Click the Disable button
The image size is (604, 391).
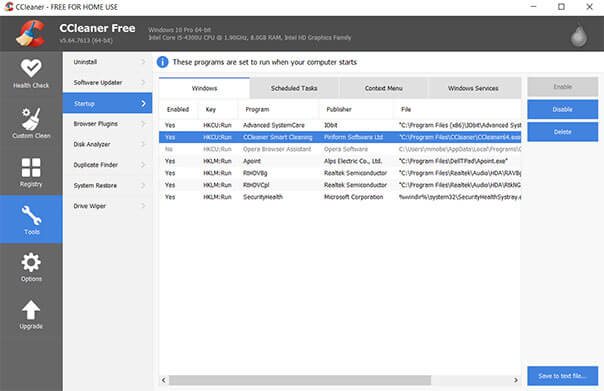pyautogui.click(x=562, y=109)
